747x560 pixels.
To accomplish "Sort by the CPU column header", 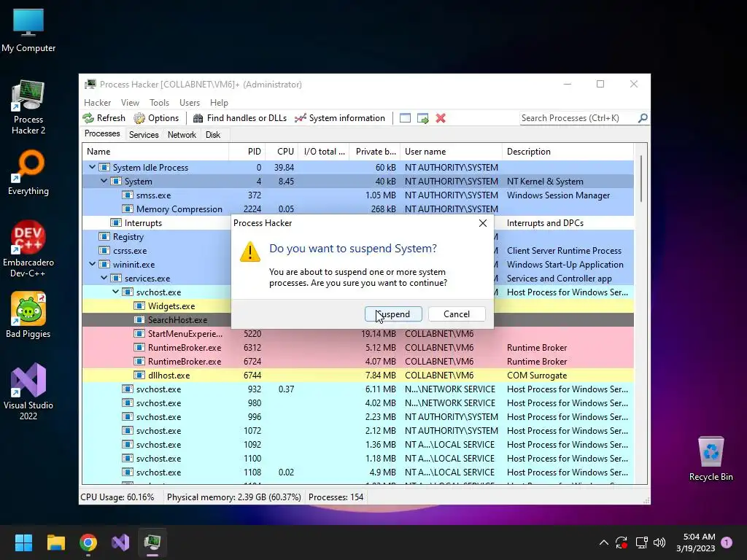I will click(x=282, y=152).
